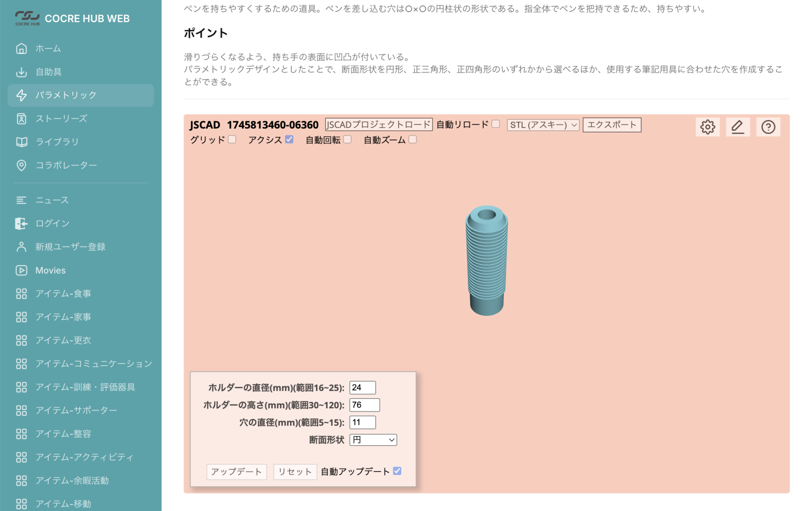Disable the アクシス checkbox

tap(289, 139)
